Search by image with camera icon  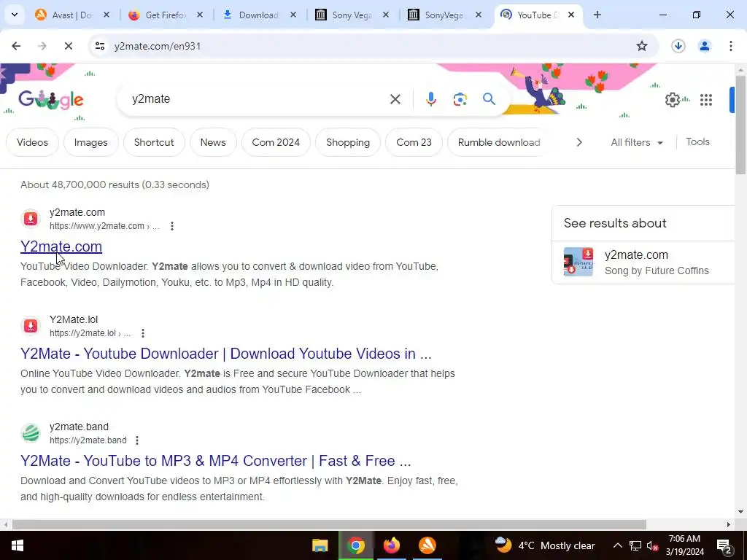pyautogui.click(x=460, y=99)
